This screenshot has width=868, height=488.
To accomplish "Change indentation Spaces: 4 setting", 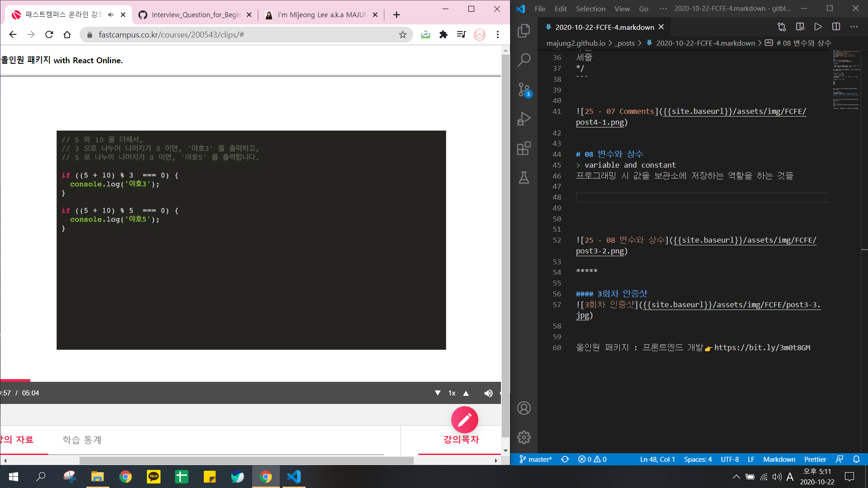I will [698, 459].
